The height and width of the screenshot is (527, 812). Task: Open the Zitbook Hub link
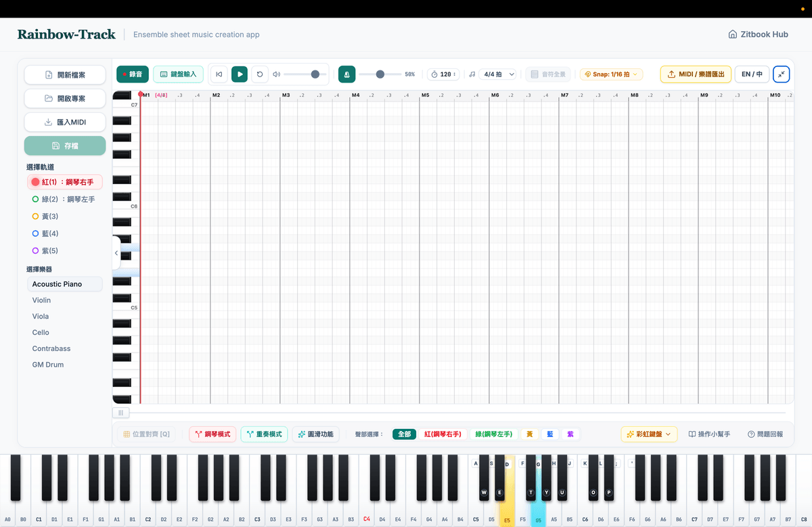tap(758, 35)
